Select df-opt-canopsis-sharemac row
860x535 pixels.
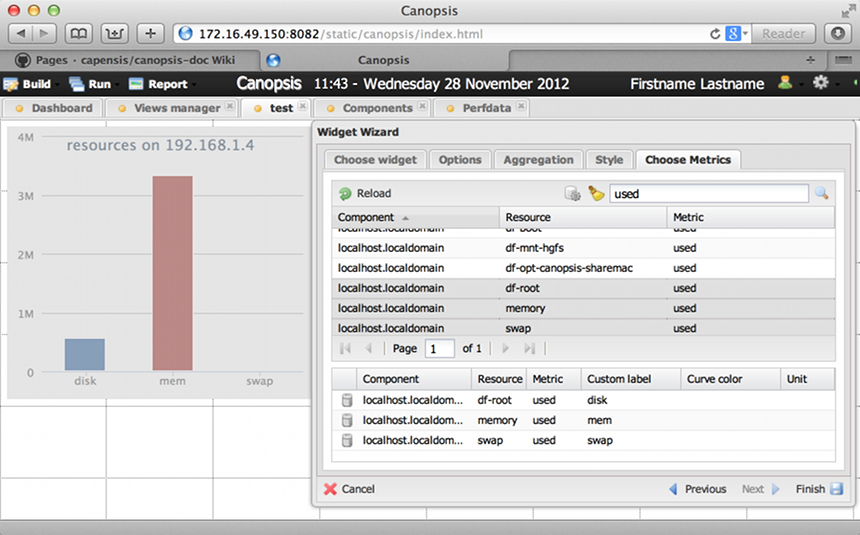[x=584, y=268]
